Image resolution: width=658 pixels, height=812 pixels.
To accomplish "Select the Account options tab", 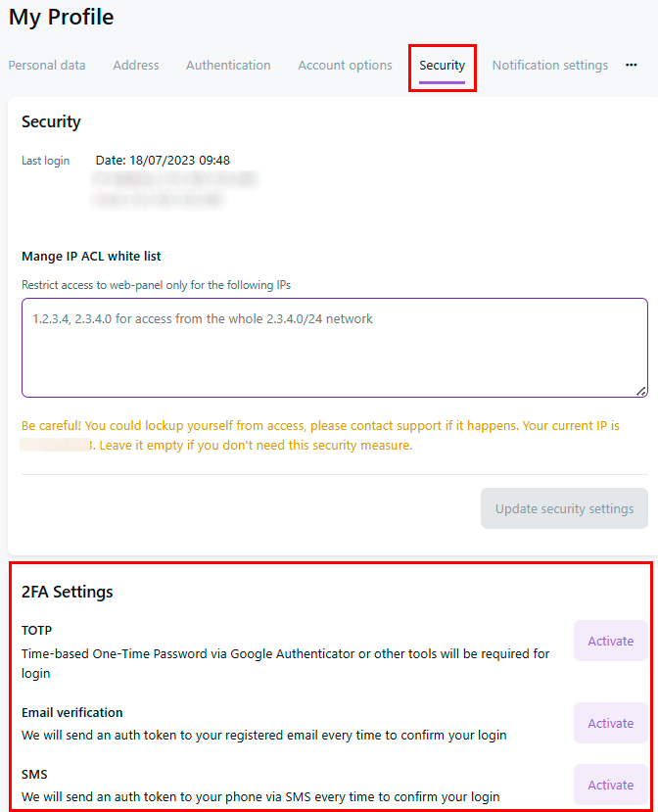I will coord(345,66).
